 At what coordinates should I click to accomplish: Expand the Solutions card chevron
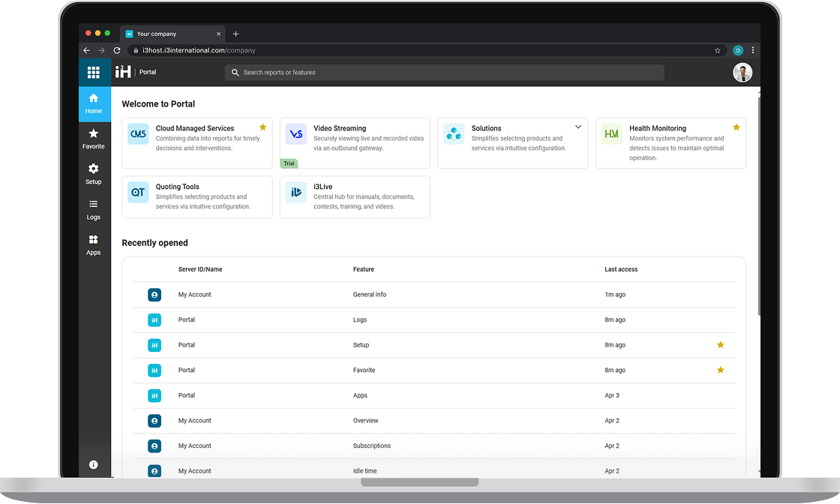tap(578, 127)
